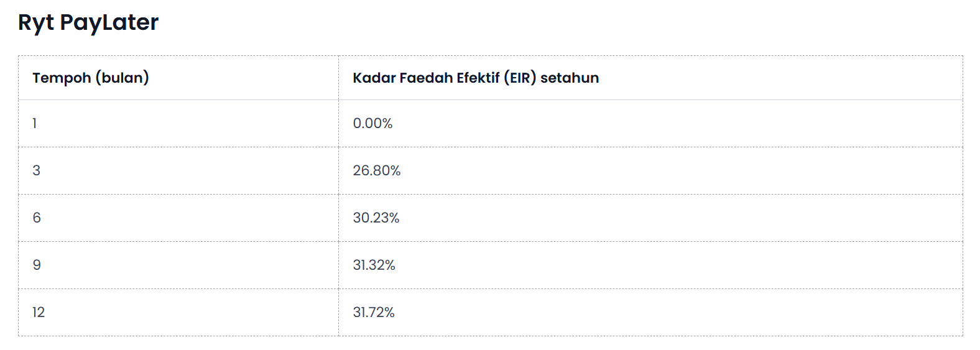The width and height of the screenshot is (980, 350).
Task: Select the Kadar Faedah Efektif (EIR) setahun header
Action: click(650, 78)
